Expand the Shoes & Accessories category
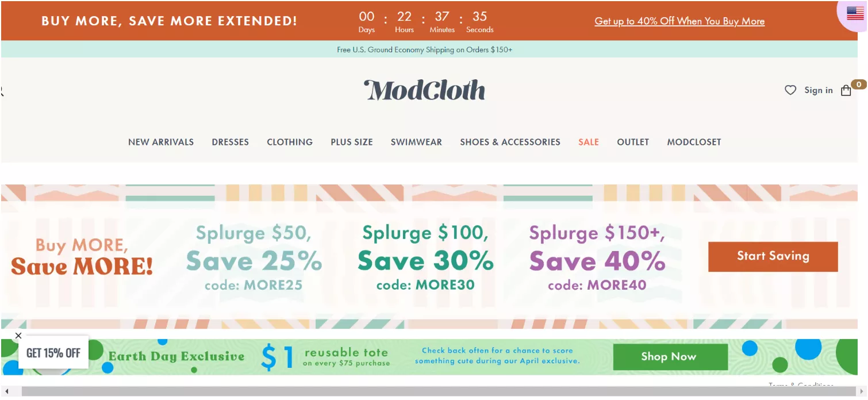Screen dimensions: 868x400 [x=510, y=142]
